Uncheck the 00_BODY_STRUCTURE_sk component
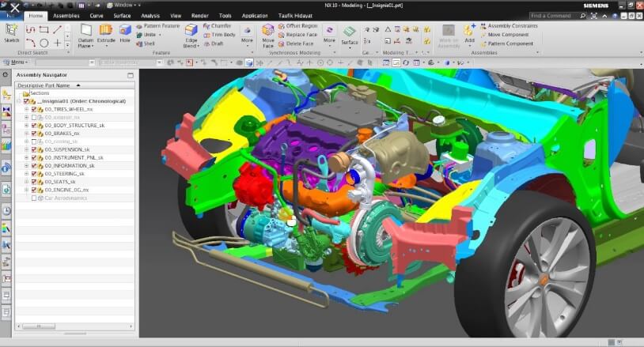 tap(34, 126)
